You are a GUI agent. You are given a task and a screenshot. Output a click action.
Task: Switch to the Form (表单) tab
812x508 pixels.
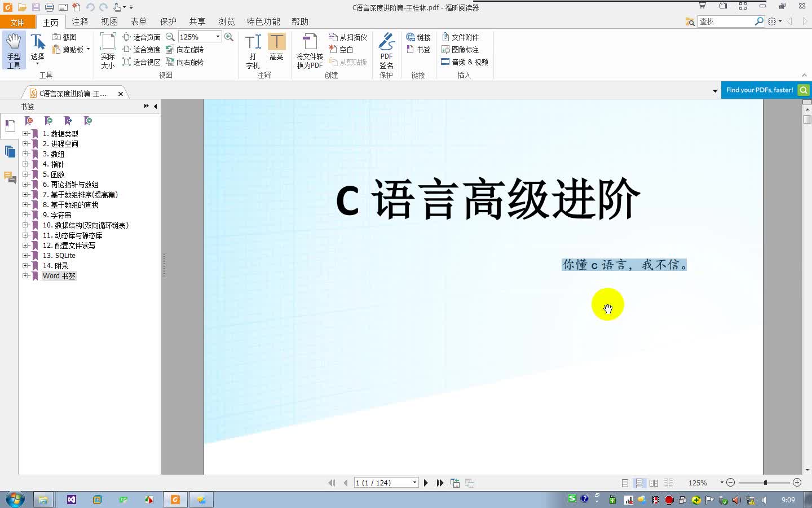point(139,21)
